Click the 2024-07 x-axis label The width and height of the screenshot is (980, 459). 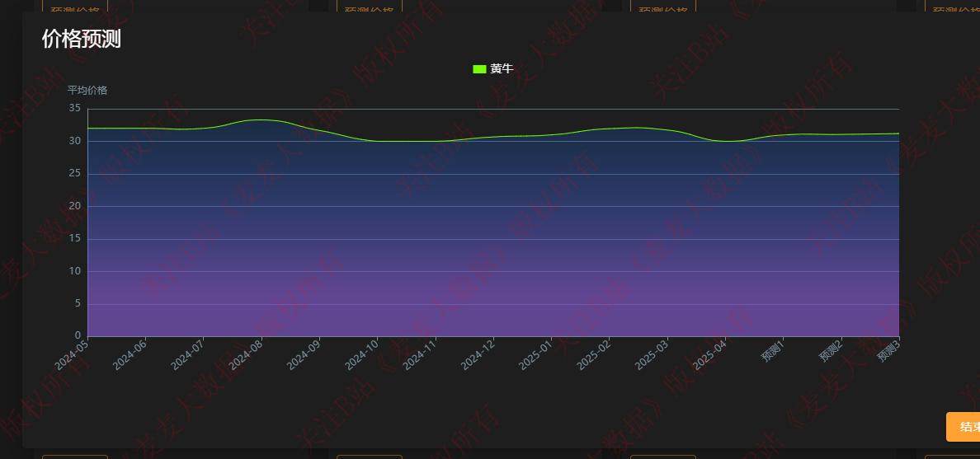(188, 354)
